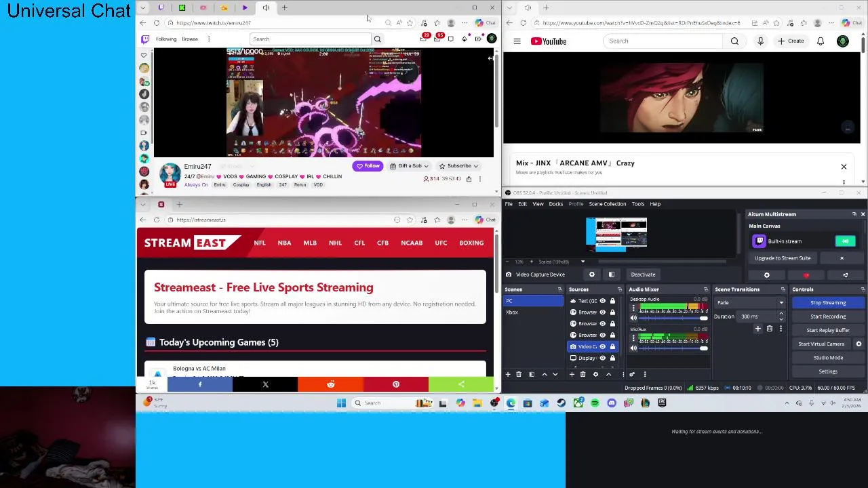Click Twitch search magnifier button

[x=378, y=39]
